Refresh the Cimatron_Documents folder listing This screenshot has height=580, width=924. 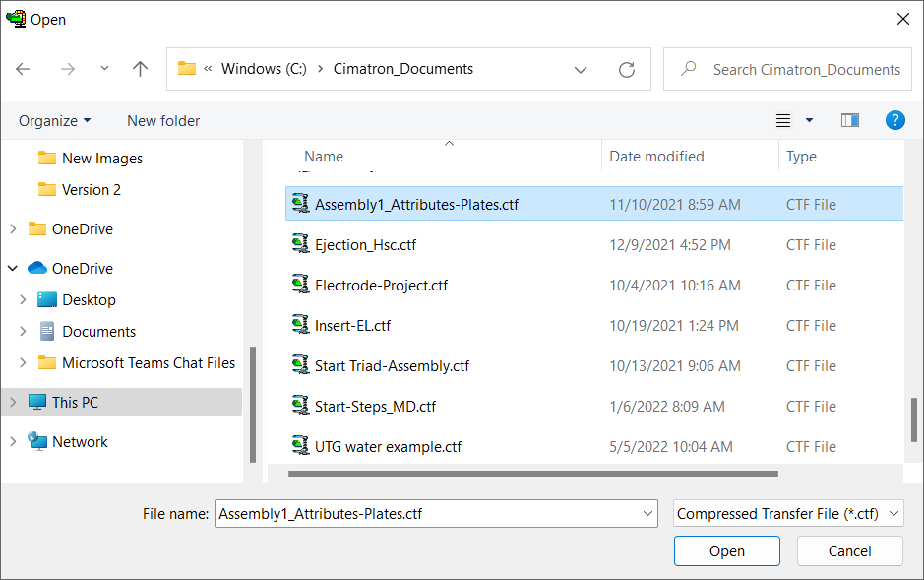(x=627, y=70)
